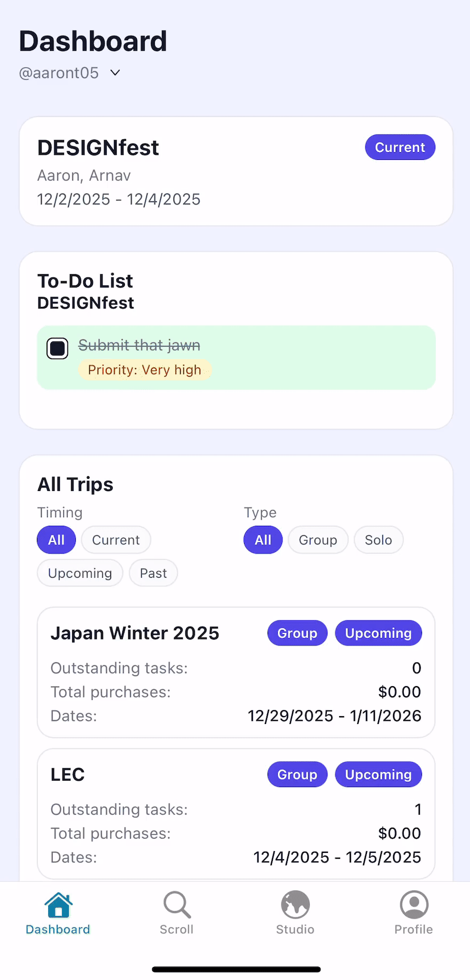Select the Upcoming timing filter
Screen dimensions: 470x980
[80, 573]
